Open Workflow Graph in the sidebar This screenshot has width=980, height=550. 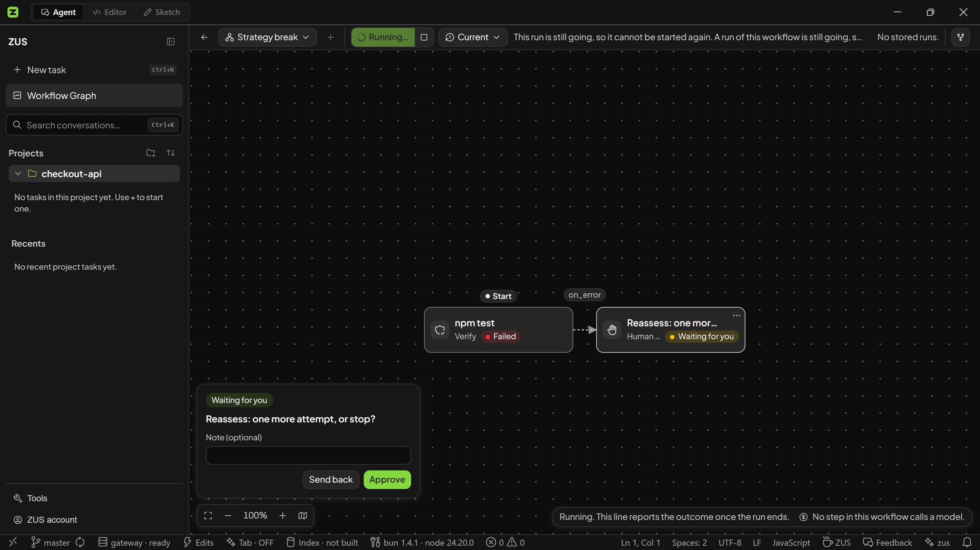click(x=94, y=95)
